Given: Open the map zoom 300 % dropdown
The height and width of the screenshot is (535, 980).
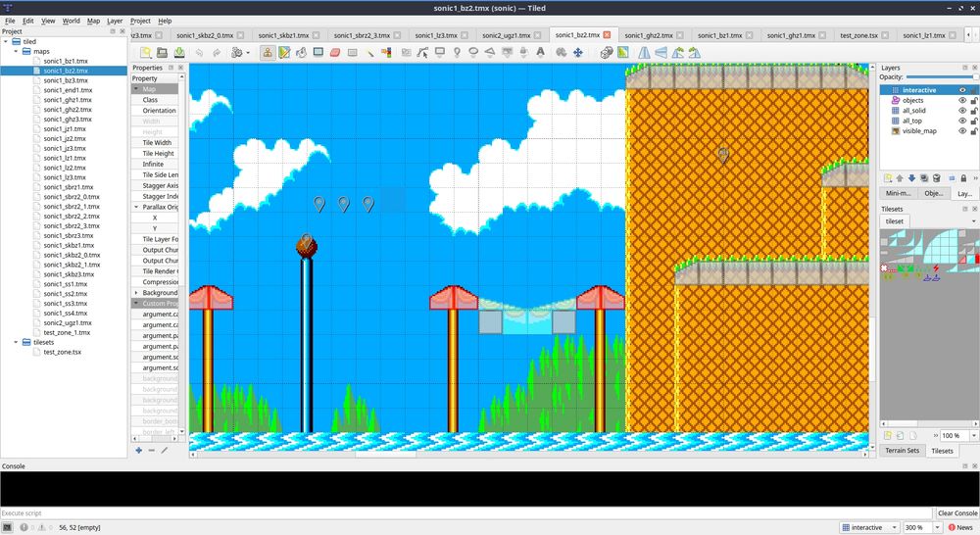Looking at the screenshot, I should [x=936, y=527].
